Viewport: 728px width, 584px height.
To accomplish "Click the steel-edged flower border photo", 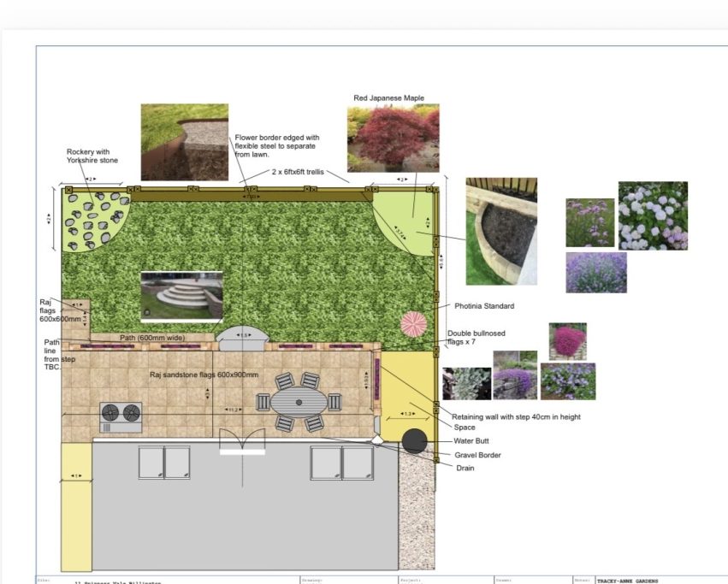I will (x=184, y=142).
